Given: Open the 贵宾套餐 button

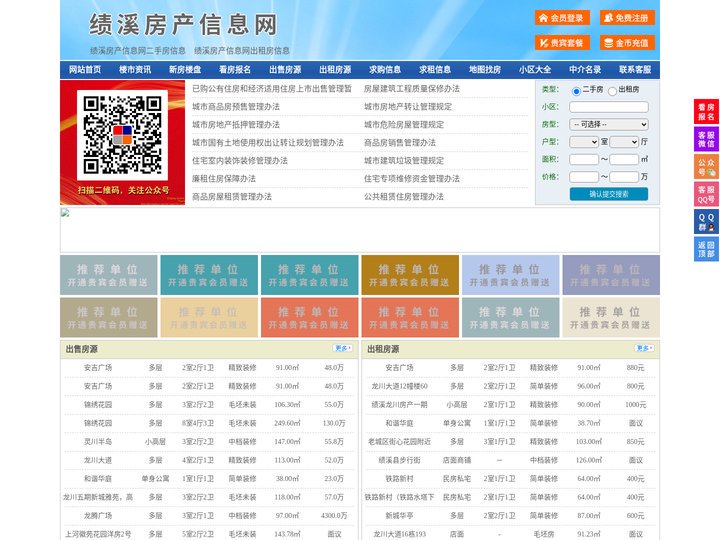Looking at the screenshot, I should pyautogui.click(x=562, y=43).
